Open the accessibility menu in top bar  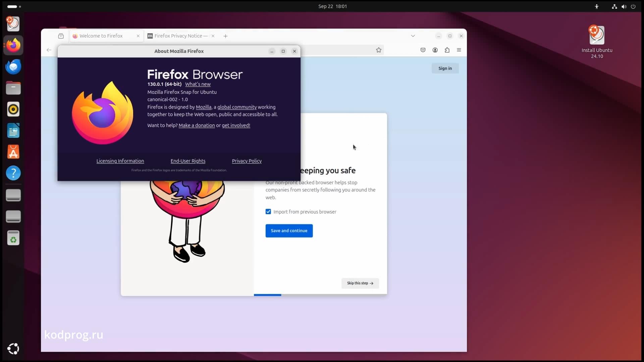pos(597,6)
